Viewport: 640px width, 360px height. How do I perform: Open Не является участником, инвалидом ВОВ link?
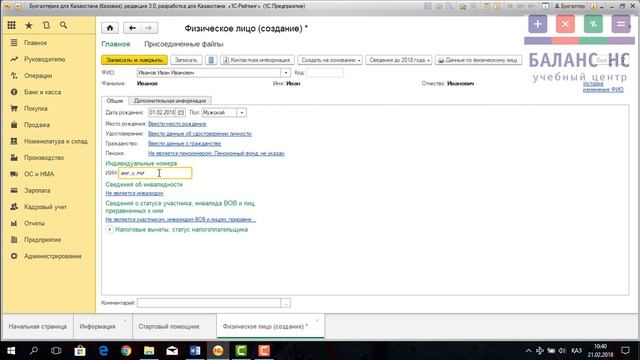click(x=180, y=220)
